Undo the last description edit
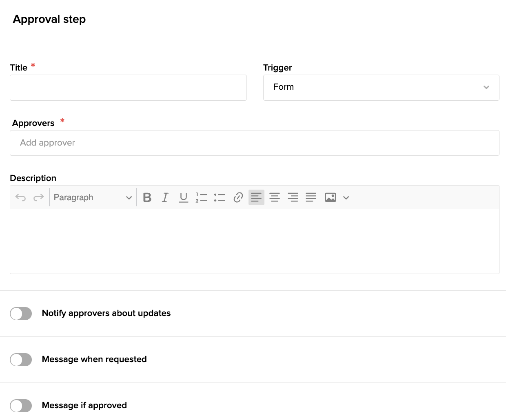Screen dimensions: 506x420 click(x=20, y=198)
